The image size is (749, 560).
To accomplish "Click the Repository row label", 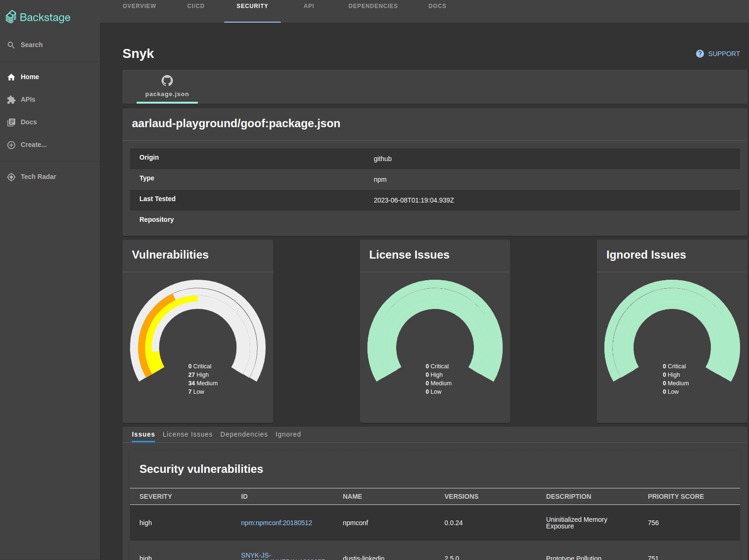I will pyautogui.click(x=156, y=219).
